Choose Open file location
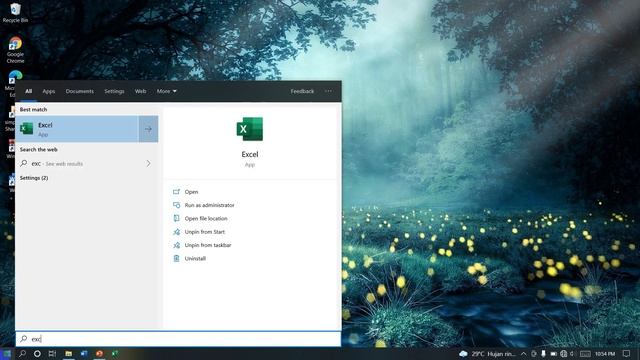Viewport: 640px width, 360px height. (x=206, y=219)
